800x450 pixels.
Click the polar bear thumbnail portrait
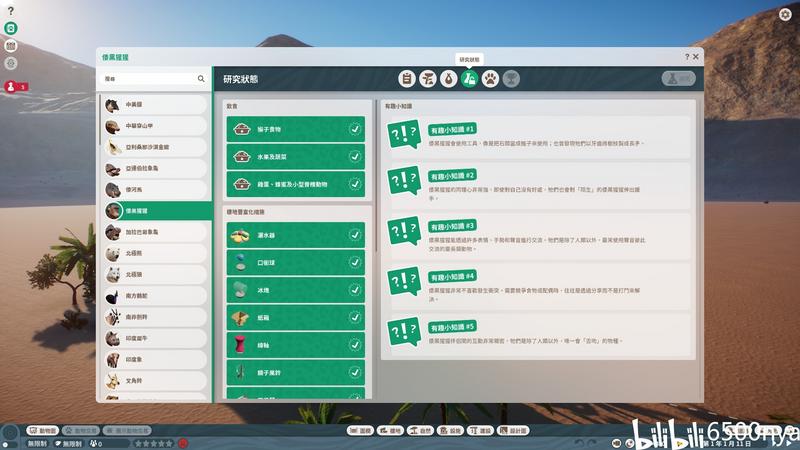point(113,254)
